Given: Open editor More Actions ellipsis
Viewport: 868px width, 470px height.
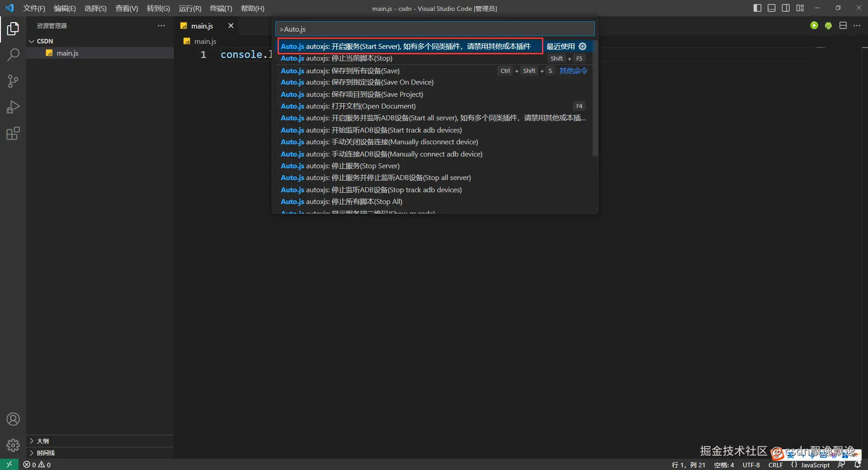Looking at the screenshot, I should (x=857, y=26).
